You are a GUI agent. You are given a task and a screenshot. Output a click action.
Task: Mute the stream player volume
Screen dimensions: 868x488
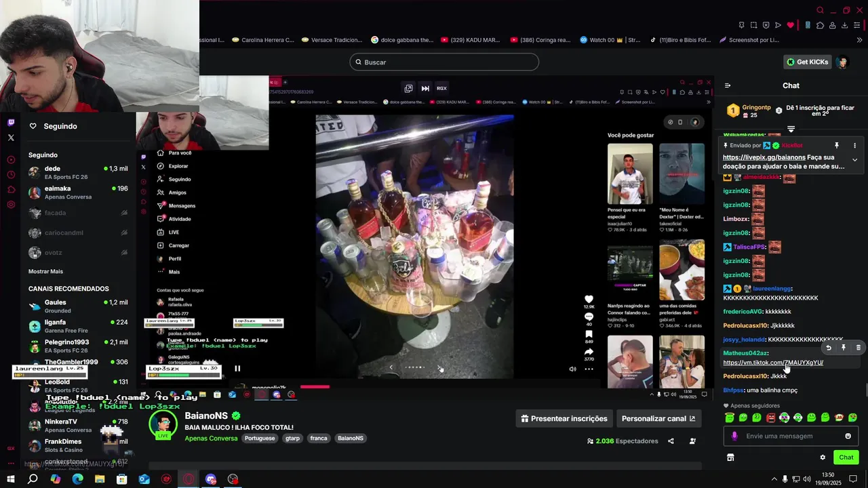572,369
